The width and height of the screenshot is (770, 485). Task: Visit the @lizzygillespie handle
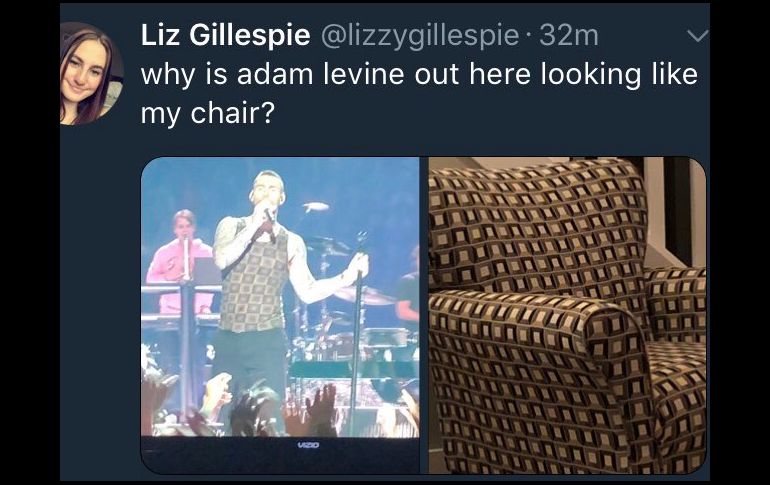pyautogui.click(x=420, y=36)
